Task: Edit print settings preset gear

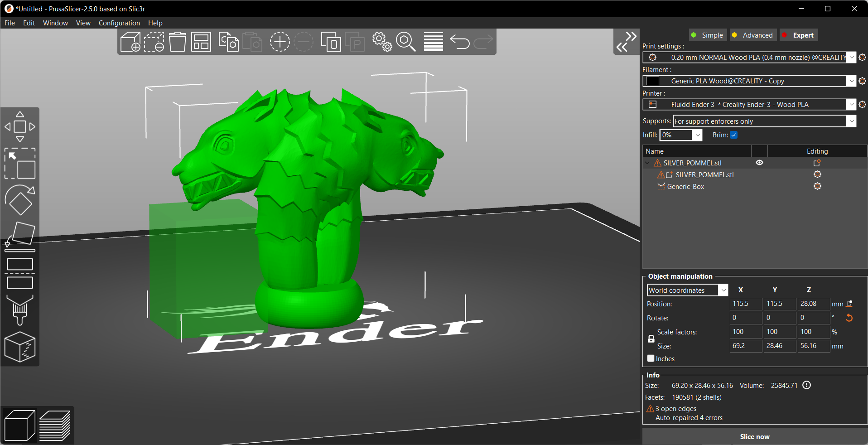Action: click(862, 58)
